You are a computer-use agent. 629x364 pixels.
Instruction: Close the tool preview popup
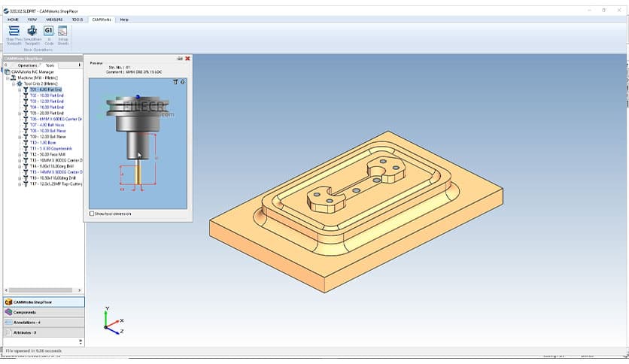click(x=187, y=58)
